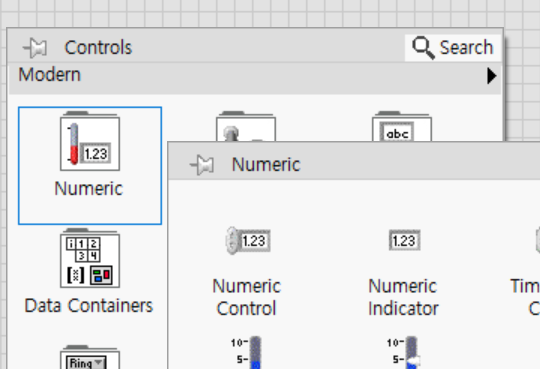Select the vertical fill slide control icon
Viewport: 540px width, 369px height.
coord(247,352)
